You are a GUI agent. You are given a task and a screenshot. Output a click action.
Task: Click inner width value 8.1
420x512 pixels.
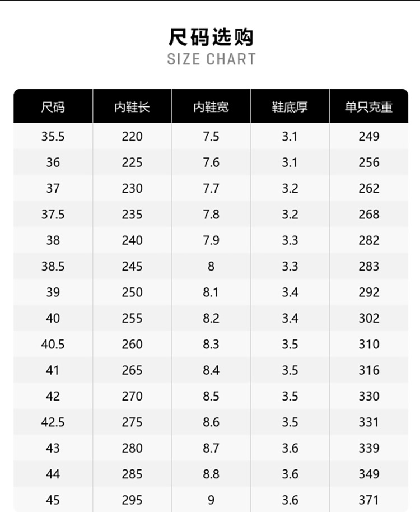point(211,292)
